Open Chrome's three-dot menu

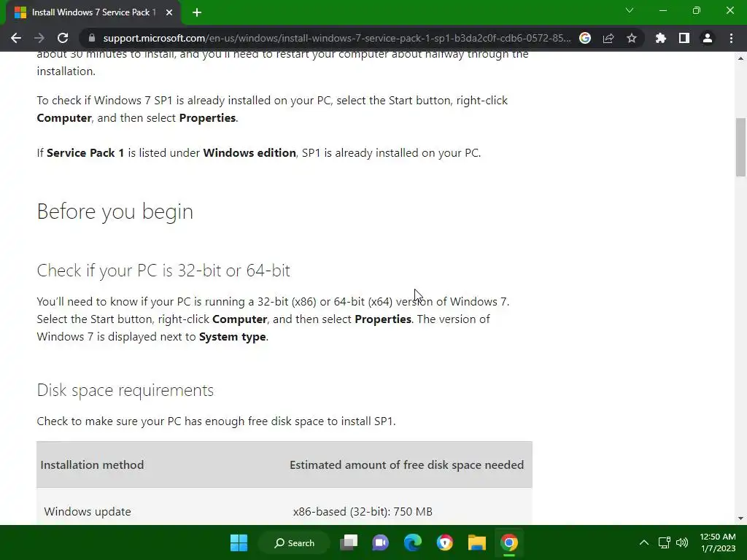pos(731,38)
